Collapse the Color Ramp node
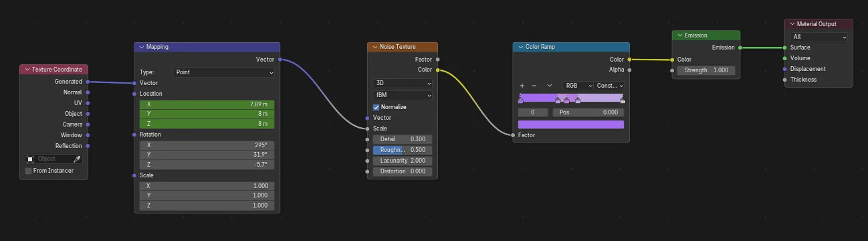The height and width of the screenshot is (241, 868). click(x=520, y=47)
